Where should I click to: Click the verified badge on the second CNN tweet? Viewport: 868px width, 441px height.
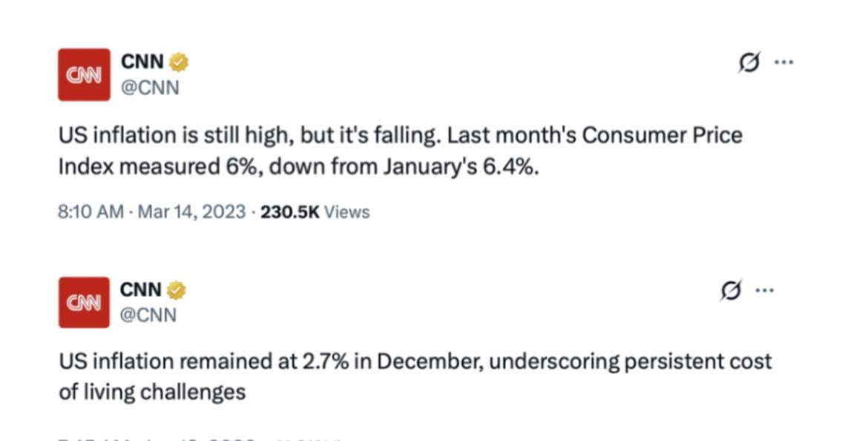click(x=177, y=290)
